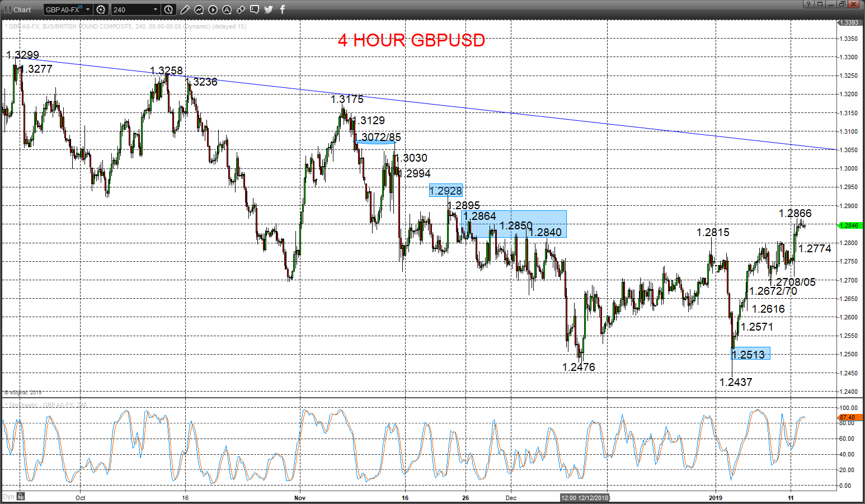Expand the 240 interval dropdown
Viewport: 865px width, 504px height.
coord(156,10)
